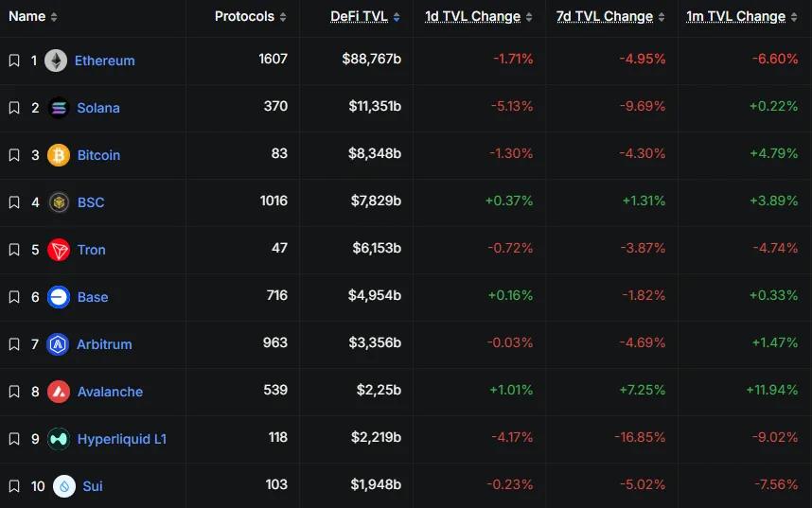Toggle bookmark for Base chain
This screenshot has height=508, width=812.
(14, 297)
